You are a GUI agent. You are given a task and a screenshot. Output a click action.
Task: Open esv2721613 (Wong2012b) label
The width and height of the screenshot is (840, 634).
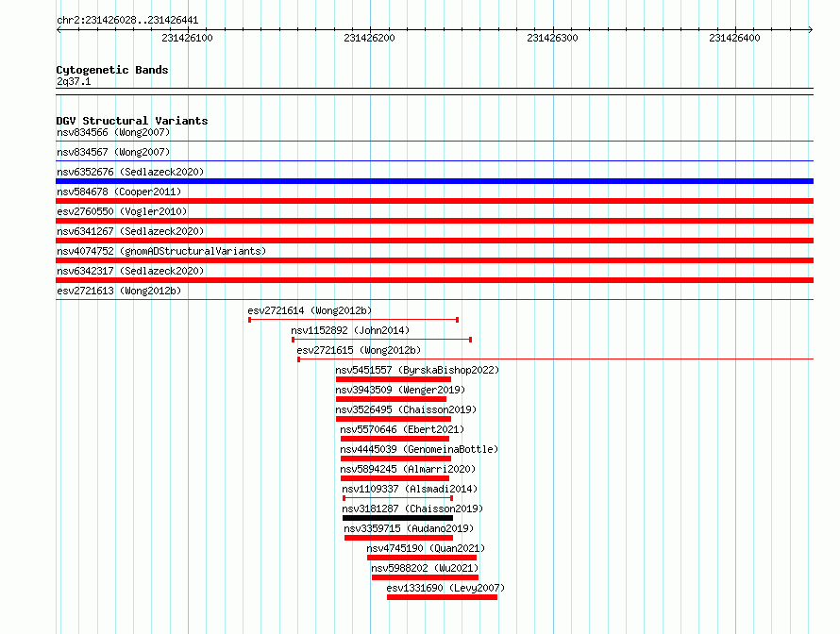point(119,291)
